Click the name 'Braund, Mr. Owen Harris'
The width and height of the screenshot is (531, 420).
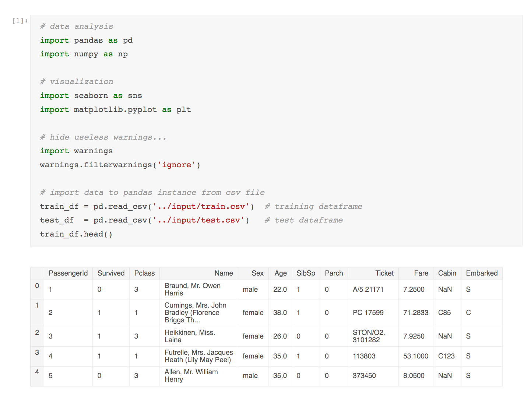pyautogui.click(x=193, y=290)
